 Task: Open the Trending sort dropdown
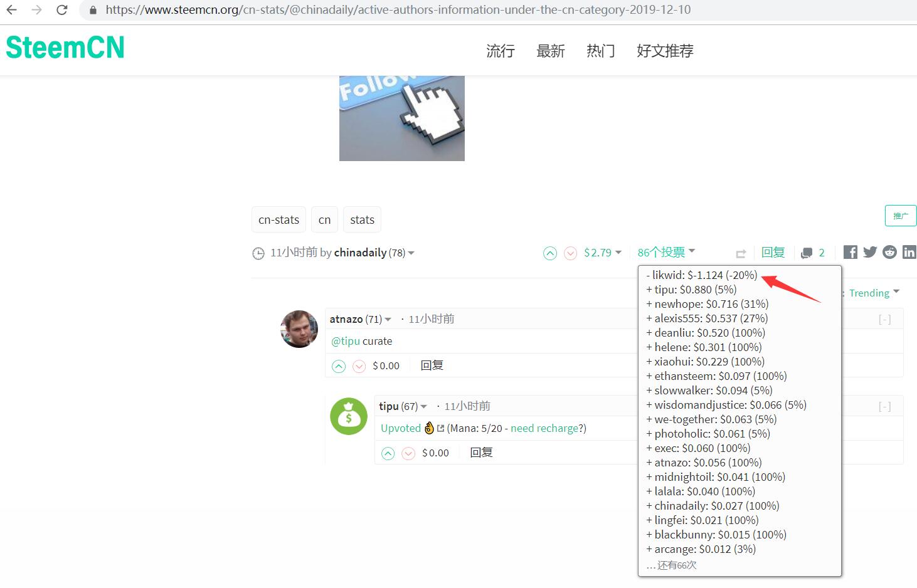pyautogui.click(x=874, y=293)
